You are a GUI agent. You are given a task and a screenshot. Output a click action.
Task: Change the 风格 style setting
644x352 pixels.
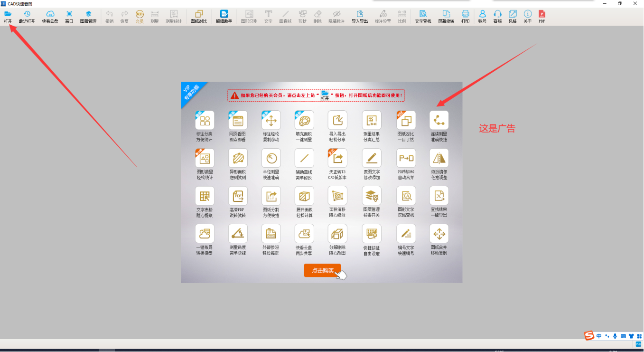[513, 14]
